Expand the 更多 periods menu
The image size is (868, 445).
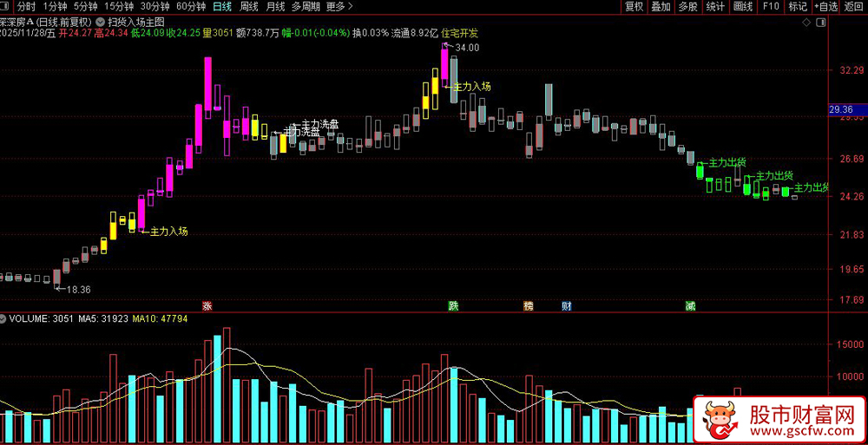[336, 7]
